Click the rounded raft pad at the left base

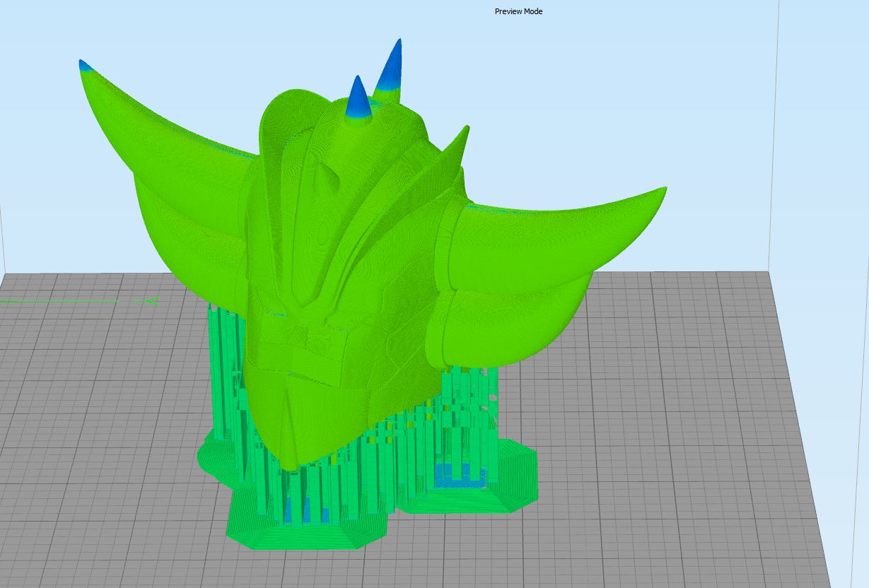[216, 459]
